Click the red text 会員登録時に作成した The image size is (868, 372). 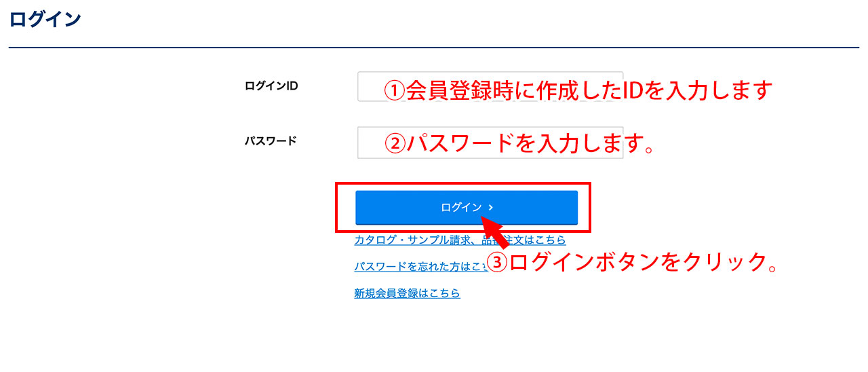[x=513, y=90]
